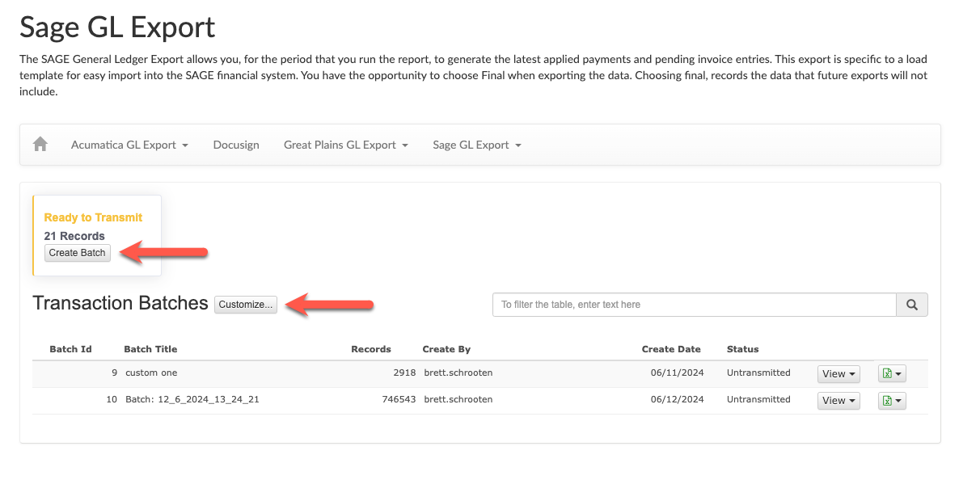The height and width of the screenshot is (480, 980).
Task: Open Excel export dropdown for batch 9
Action: coord(892,374)
